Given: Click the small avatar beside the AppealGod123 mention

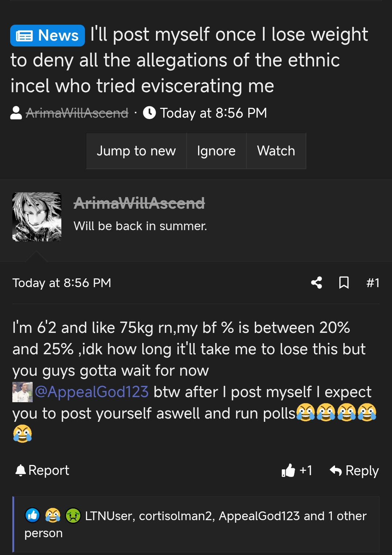Looking at the screenshot, I should point(23,392).
